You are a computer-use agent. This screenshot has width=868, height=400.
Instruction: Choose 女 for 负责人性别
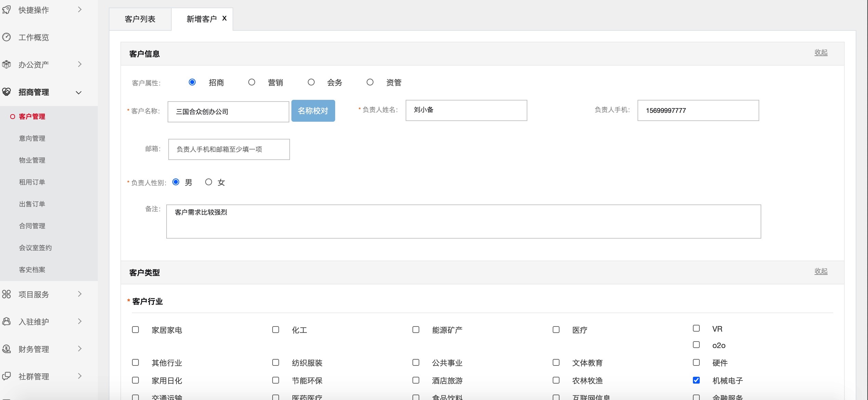(209, 182)
